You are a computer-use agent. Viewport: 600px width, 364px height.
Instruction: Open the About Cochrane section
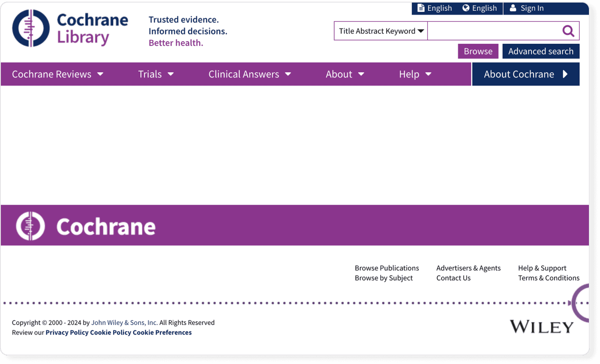tap(519, 74)
